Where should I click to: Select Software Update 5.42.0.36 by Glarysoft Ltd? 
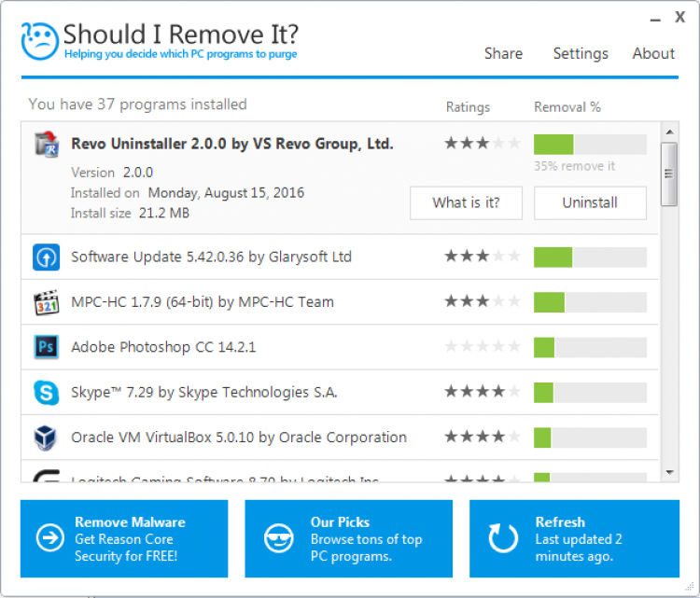click(340, 257)
